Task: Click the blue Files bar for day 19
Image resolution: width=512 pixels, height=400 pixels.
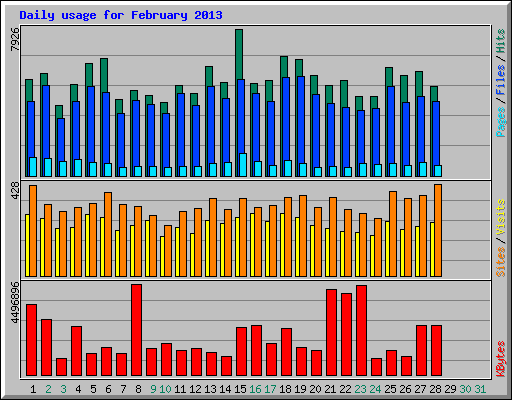Action: [301, 120]
